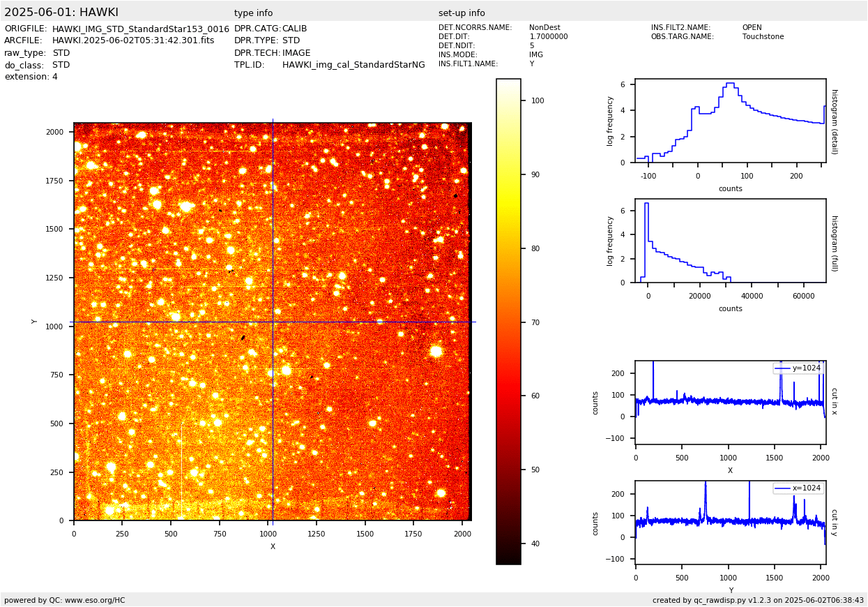
Task: Click the y=1024 legend entry
Action: pyautogui.click(x=798, y=368)
